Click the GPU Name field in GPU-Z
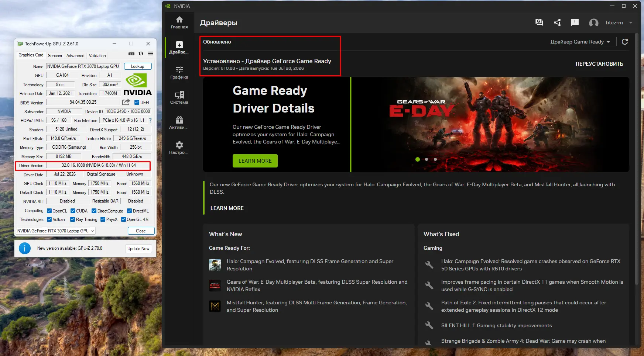Viewport: 644px width, 356px height. coord(83,66)
